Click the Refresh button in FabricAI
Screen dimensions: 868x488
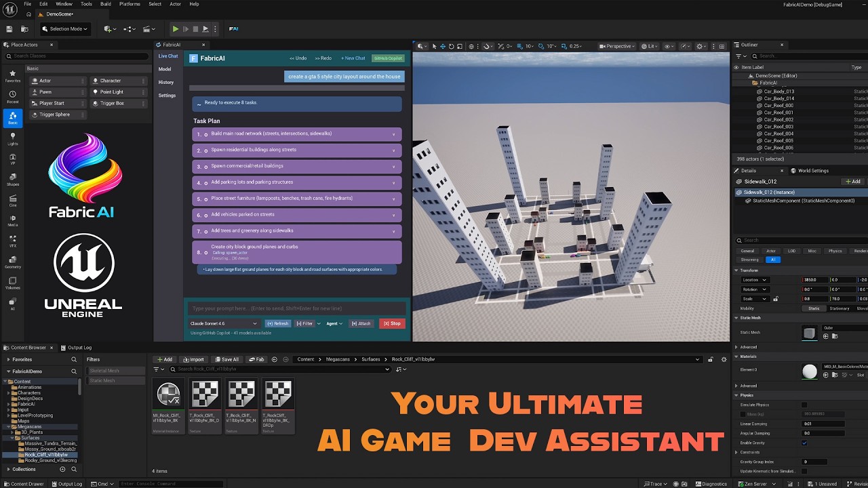(277, 323)
